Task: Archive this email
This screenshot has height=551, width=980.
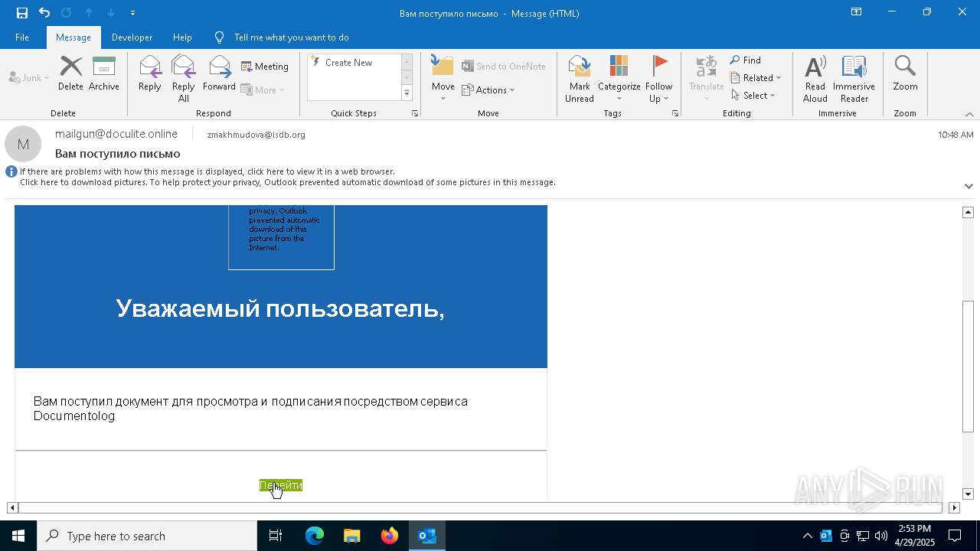Action: 104,74
